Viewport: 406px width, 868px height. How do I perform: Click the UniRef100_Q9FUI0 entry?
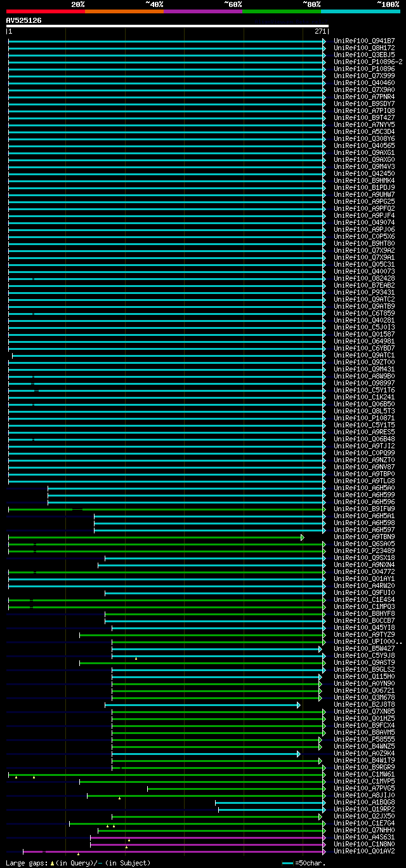tap(364, 592)
